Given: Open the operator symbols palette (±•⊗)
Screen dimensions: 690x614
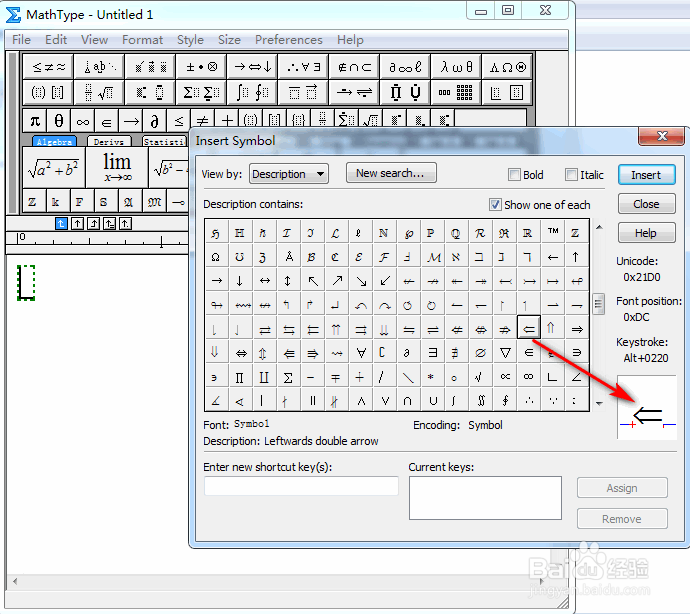Looking at the screenshot, I should click(202, 67).
